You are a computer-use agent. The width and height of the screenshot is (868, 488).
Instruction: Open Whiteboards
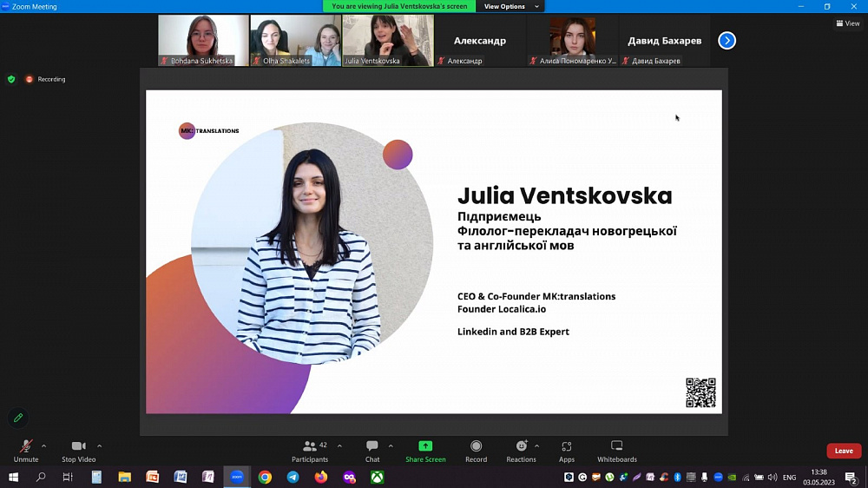(616, 452)
